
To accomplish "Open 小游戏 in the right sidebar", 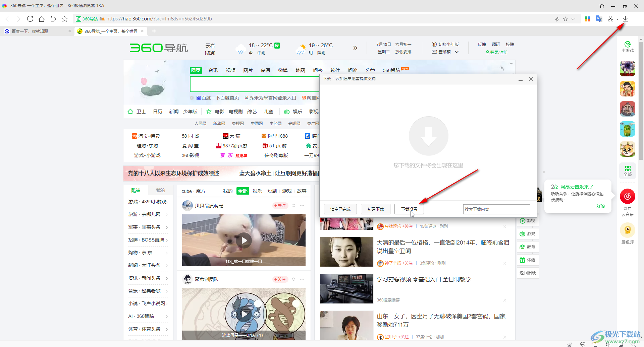I will (x=627, y=47).
